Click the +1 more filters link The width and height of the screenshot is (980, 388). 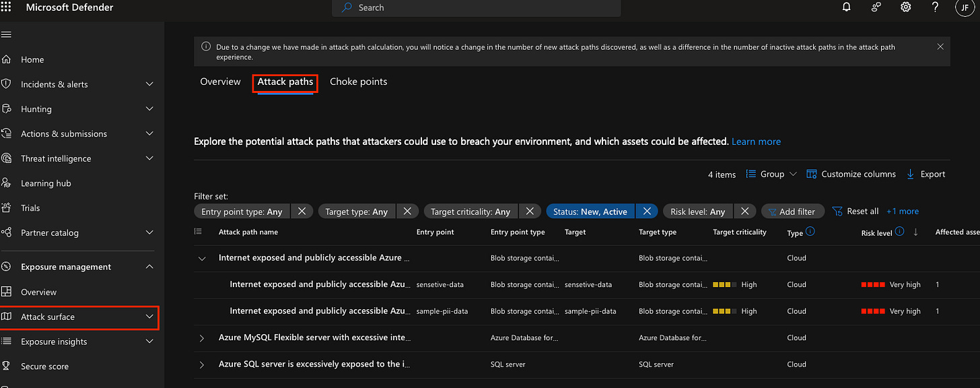(x=903, y=212)
